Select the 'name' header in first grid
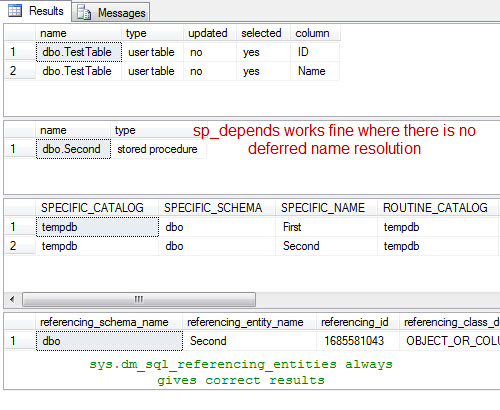Image resolution: width=500 pixels, height=410 pixels. click(78, 33)
